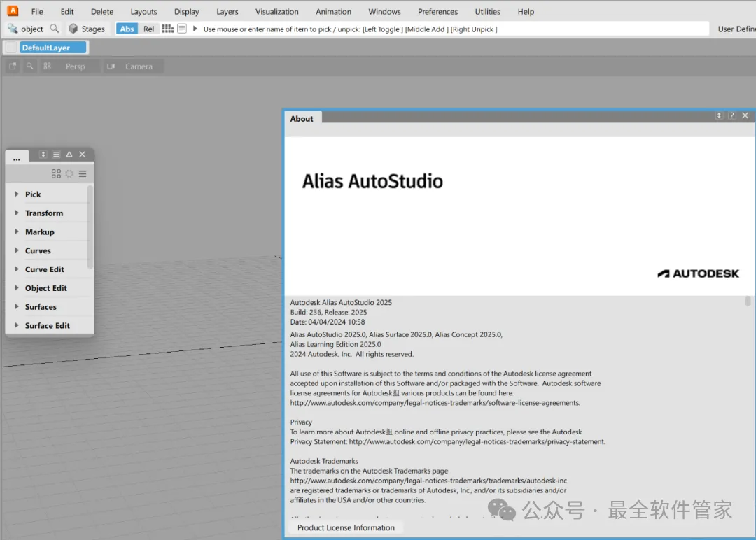Click the prompt line play arrow

pos(195,29)
